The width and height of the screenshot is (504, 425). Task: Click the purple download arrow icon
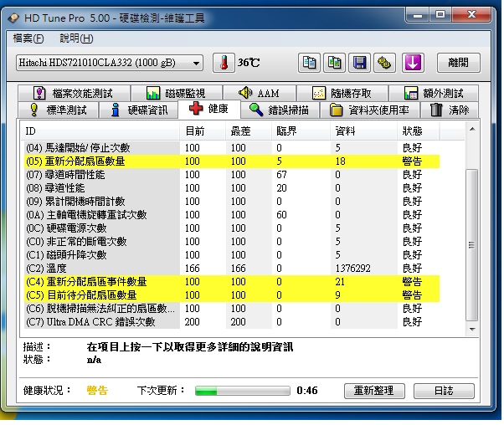(x=413, y=63)
